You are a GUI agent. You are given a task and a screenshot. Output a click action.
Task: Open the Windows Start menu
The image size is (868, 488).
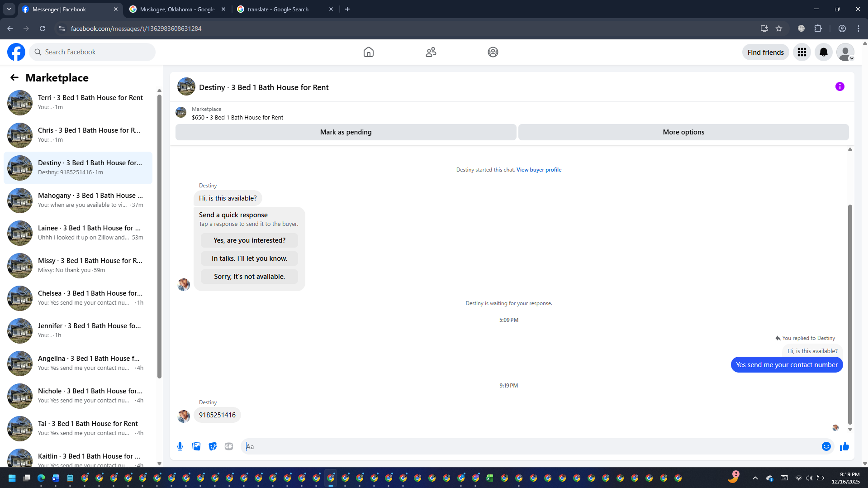tap(12, 478)
